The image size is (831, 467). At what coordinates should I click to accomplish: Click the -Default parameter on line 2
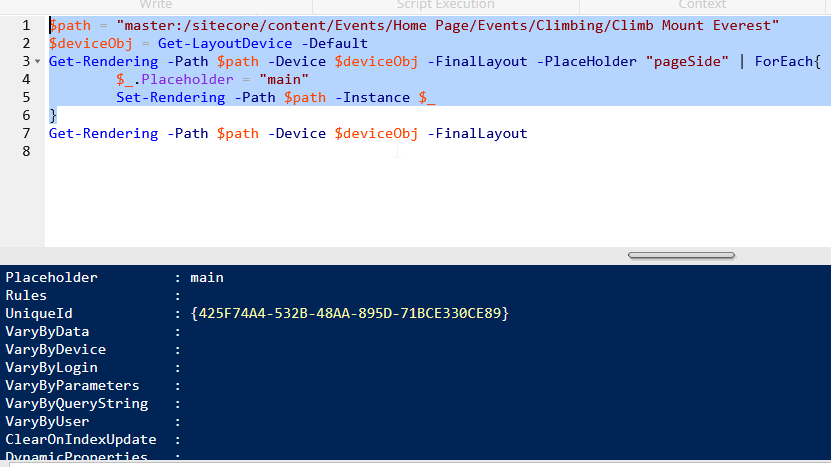point(334,43)
